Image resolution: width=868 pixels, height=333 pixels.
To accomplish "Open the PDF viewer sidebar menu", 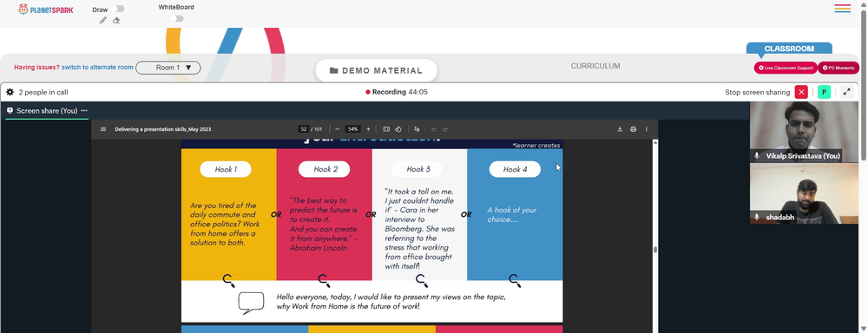I will click(x=103, y=129).
